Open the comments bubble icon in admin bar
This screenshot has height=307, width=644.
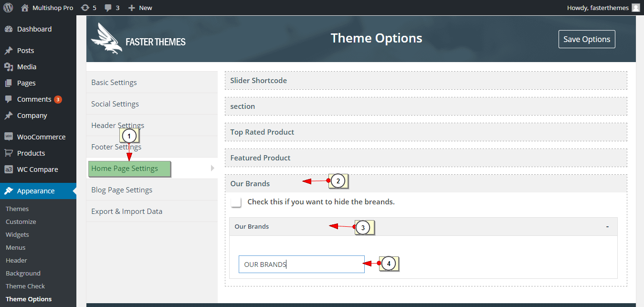click(108, 8)
